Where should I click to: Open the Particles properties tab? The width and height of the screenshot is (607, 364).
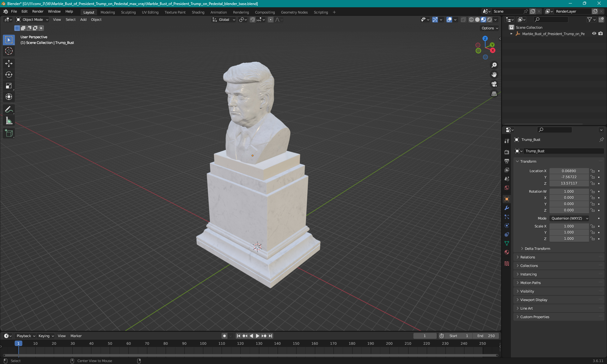point(507,217)
